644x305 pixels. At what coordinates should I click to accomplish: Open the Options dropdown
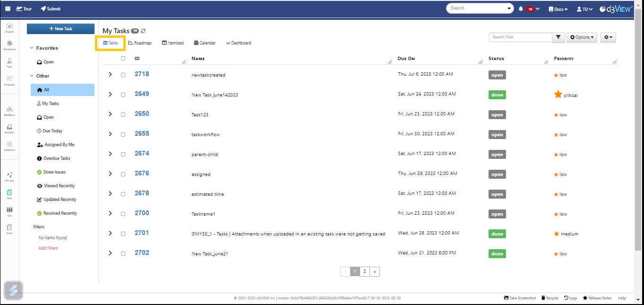click(x=582, y=37)
